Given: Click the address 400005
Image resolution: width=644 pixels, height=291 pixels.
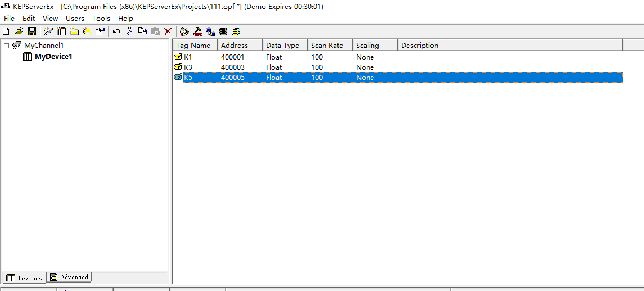Looking at the screenshot, I should (x=232, y=77).
